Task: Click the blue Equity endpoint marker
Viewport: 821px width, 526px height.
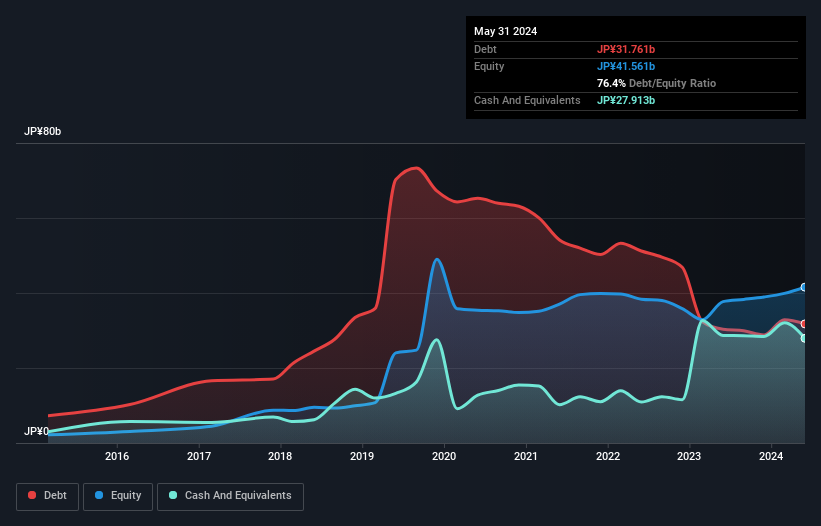Action: (804, 287)
